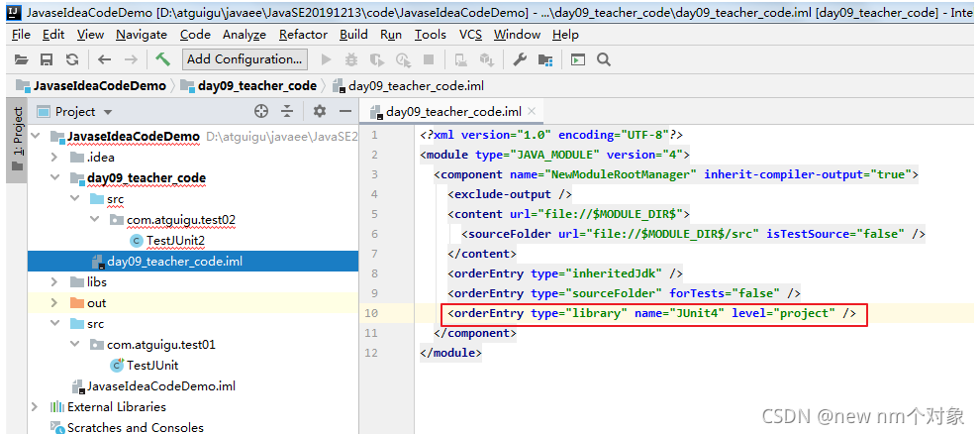Open the Tools menu
Screen dimensions: 980x434
(x=430, y=35)
